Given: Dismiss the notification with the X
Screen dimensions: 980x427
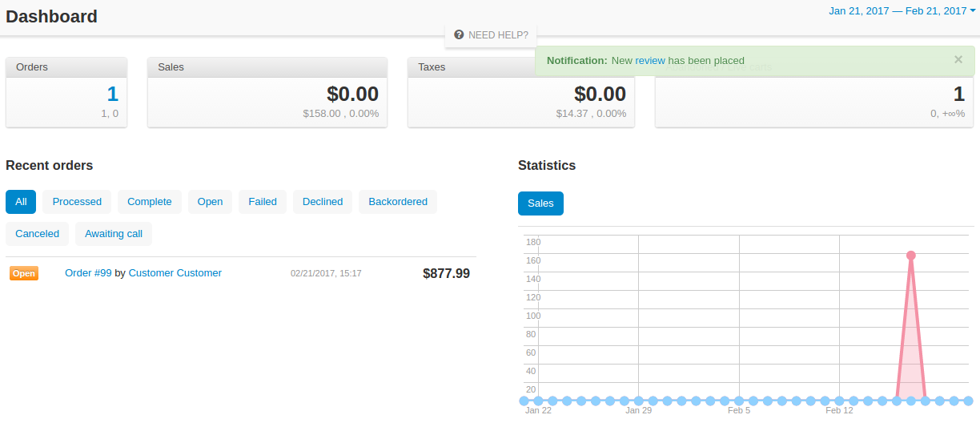Looking at the screenshot, I should [x=958, y=59].
